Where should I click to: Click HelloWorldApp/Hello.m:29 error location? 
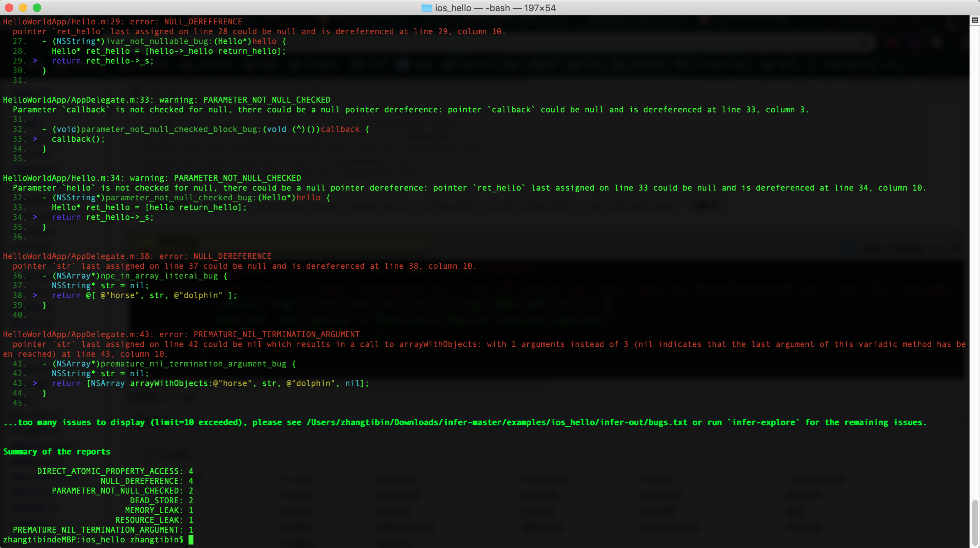coord(62,22)
